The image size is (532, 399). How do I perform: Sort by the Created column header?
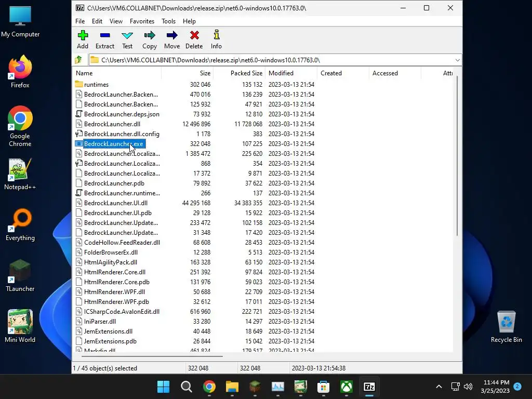click(343, 73)
